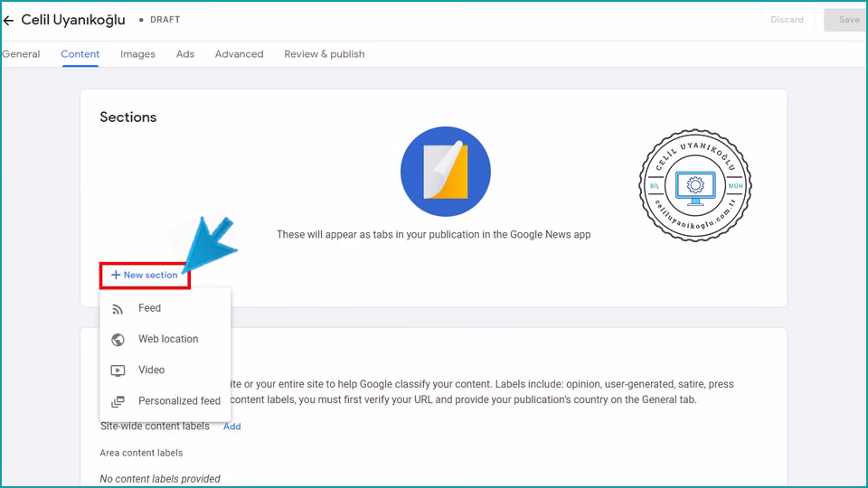Click Add next to Site-wide content labels
The image size is (868, 488).
tap(232, 427)
